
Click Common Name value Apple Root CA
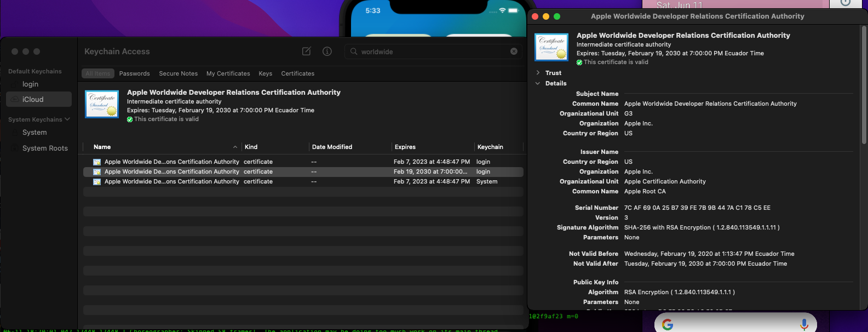coord(645,191)
